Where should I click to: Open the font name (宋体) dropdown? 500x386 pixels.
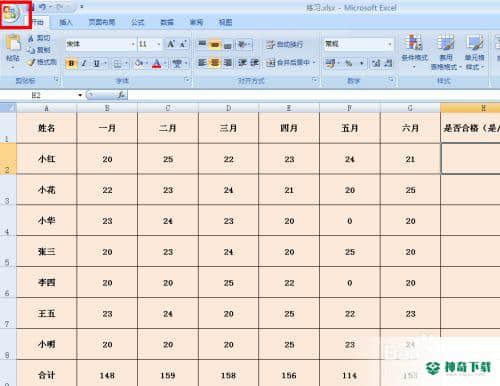tap(133, 44)
